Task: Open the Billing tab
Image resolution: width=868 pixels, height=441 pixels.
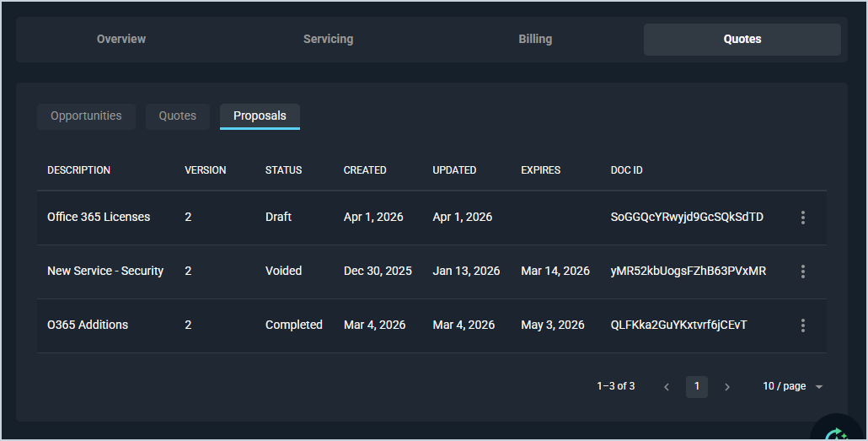Action: coord(535,40)
